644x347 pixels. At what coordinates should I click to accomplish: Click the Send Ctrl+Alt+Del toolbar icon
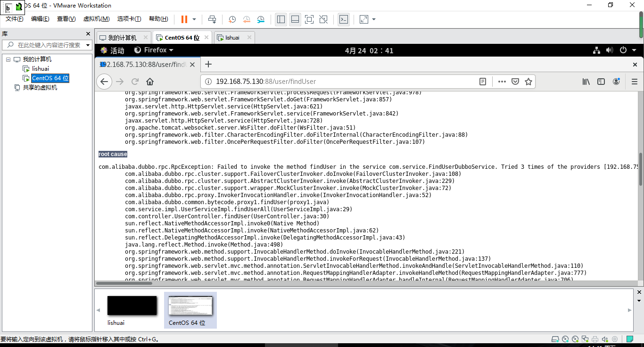(212, 19)
